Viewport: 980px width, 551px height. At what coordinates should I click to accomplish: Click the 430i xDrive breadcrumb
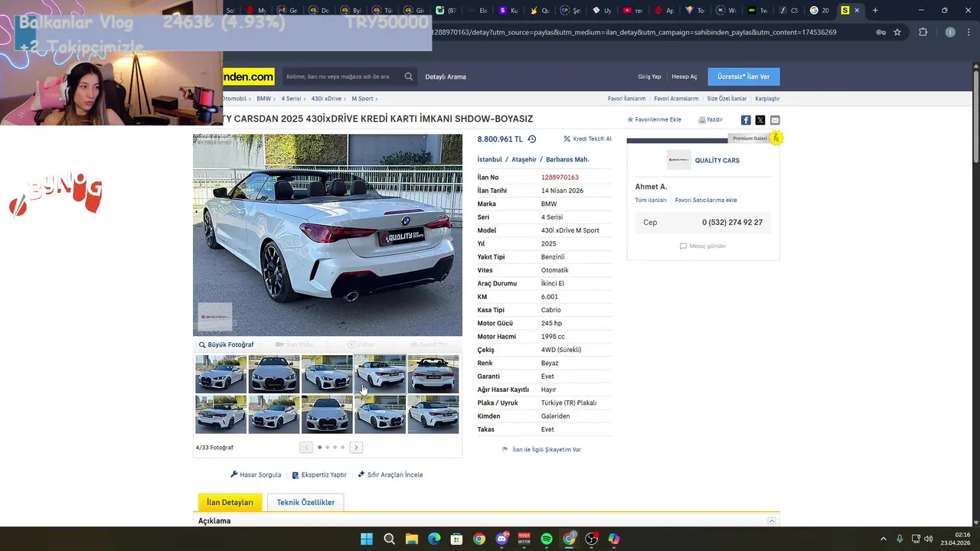point(326,99)
